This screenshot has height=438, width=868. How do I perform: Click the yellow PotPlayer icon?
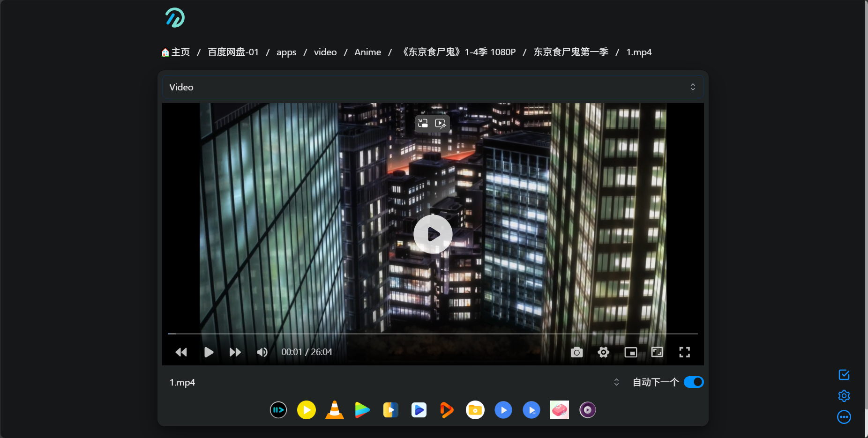(x=307, y=410)
